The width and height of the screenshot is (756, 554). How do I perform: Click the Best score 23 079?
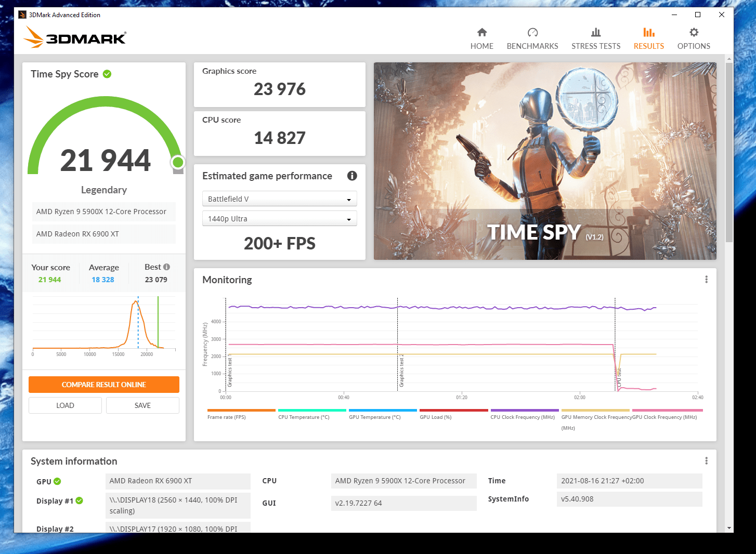point(156,280)
